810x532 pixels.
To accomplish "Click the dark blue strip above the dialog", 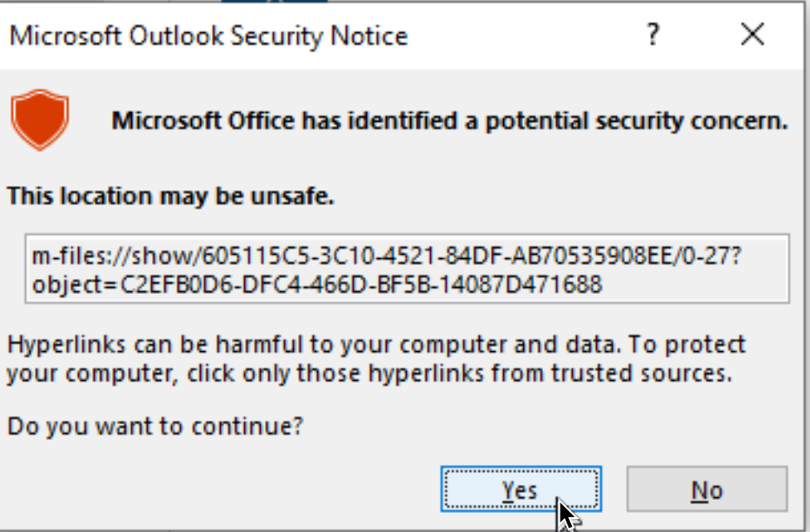I will (274, 1).
